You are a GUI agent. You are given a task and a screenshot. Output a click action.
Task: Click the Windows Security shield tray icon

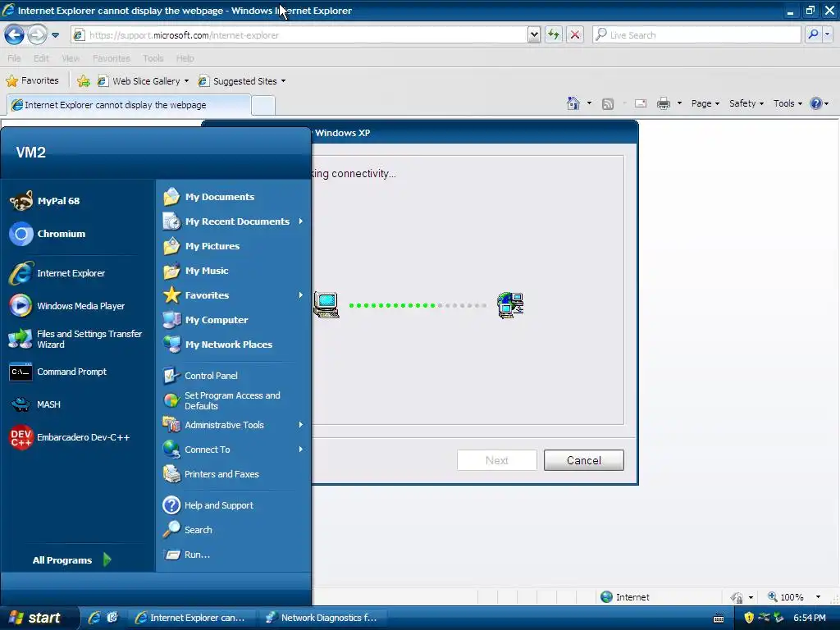pos(749,618)
